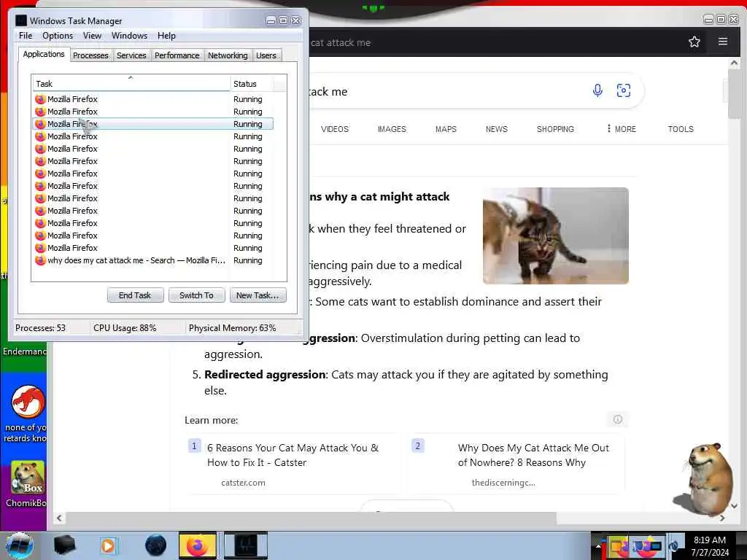Switch to the Users tab

266,55
